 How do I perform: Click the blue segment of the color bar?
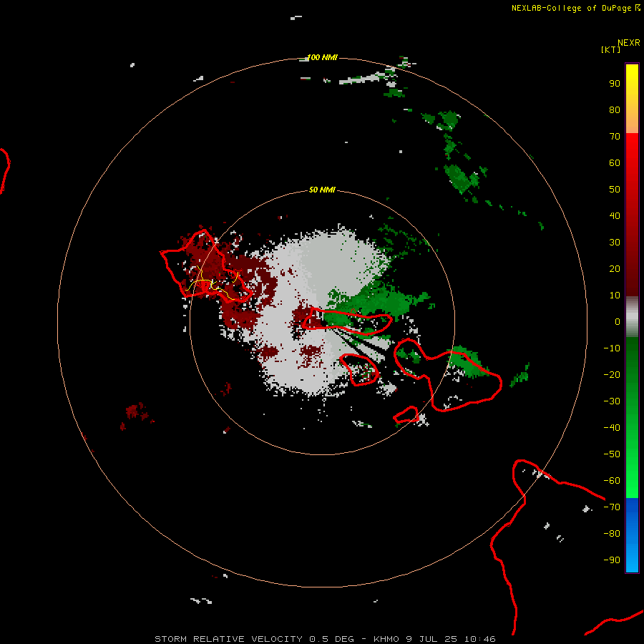tap(632, 535)
